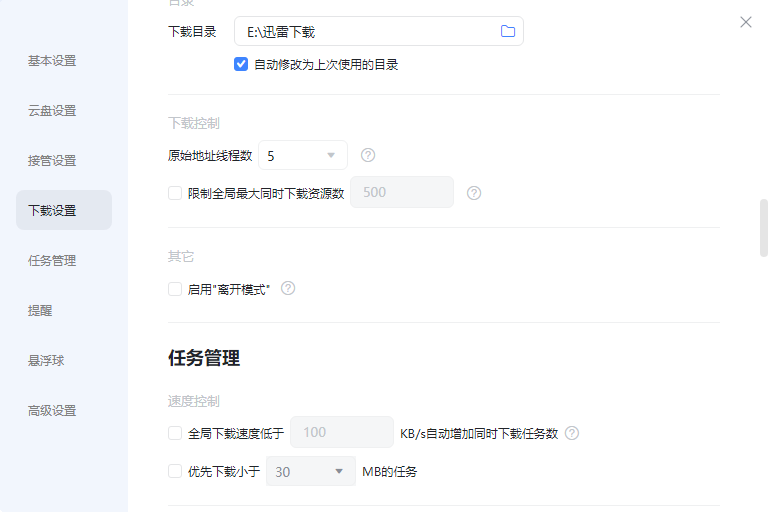Go to 悬浮球 in sidebar
This screenshot has height=512, width=768.
point(46,361)
